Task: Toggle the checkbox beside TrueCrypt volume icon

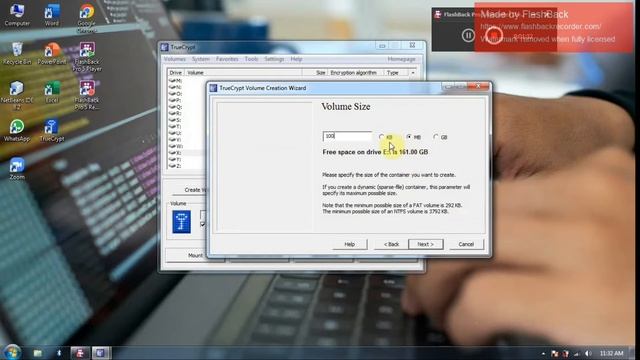Action: (203, 224)
